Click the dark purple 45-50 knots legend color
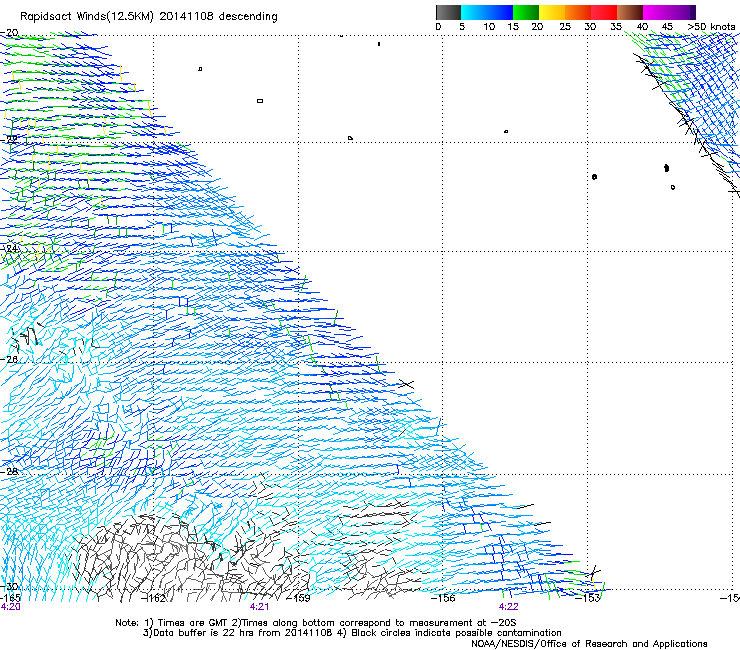This screenshot has height=650, width=740. click(x=682, y=13)
